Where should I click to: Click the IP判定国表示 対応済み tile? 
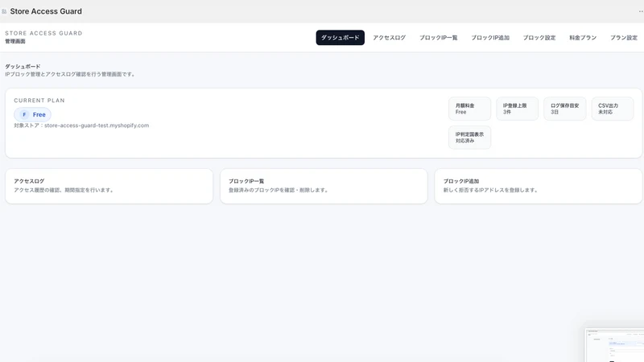pos(469,138)
